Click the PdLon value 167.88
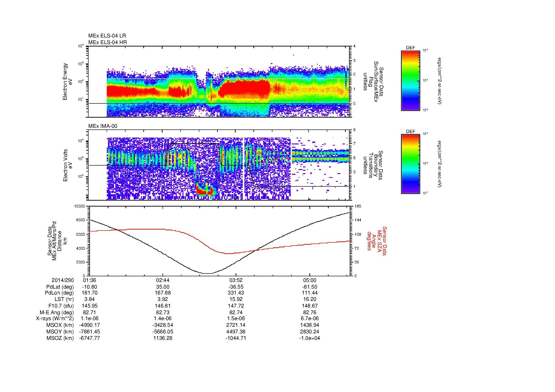555x392 pixels. (163, 293)
